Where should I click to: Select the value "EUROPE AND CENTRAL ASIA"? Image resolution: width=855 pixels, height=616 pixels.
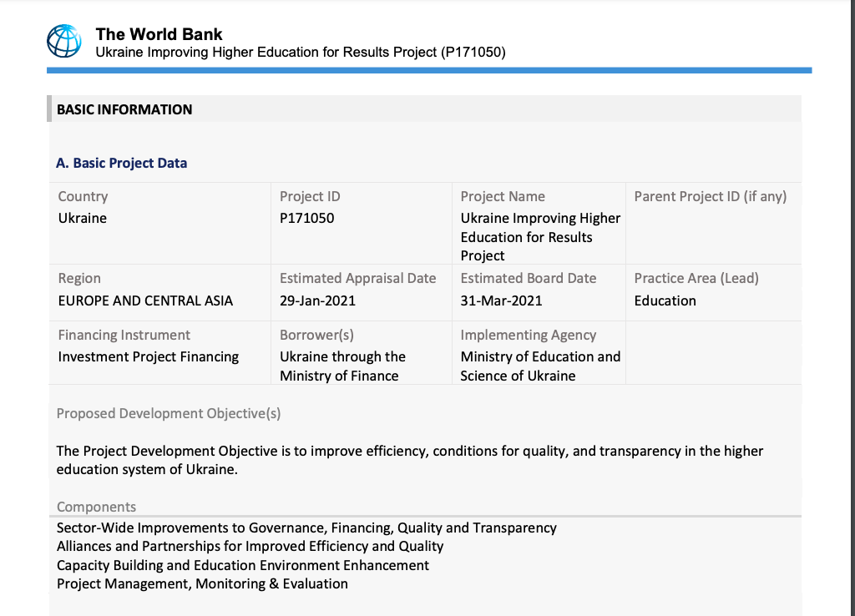[145, 301]
